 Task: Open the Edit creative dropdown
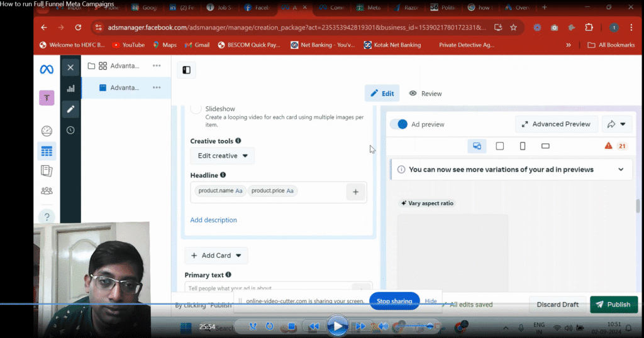click(223, 156)
